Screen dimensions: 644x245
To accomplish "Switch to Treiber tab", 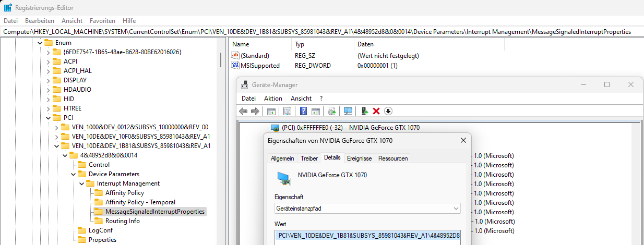I will (309, 158).
